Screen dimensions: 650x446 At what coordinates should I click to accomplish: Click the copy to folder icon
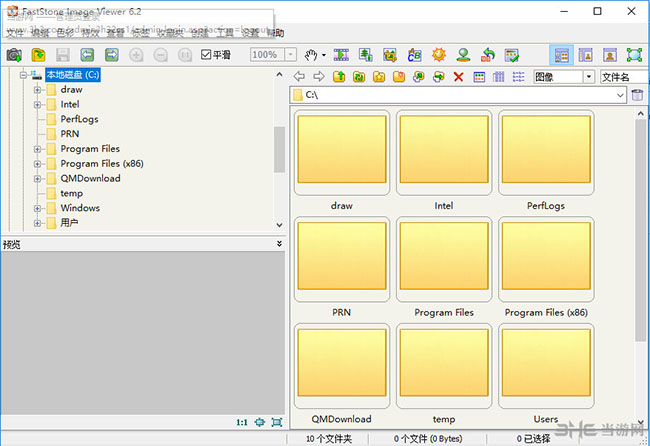tap(419, 77)
